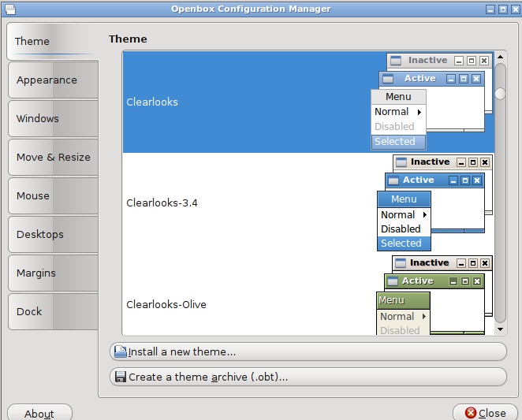Screen dimensions: 522x420
Task: Open the Dock tab
Action: [54, 311]
